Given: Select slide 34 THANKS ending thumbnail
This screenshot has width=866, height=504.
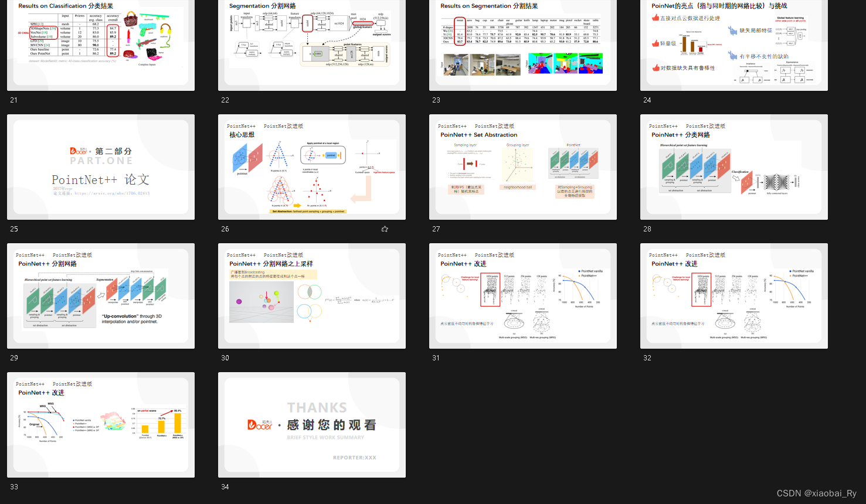Looking at the screenshot, I should 312,425.
